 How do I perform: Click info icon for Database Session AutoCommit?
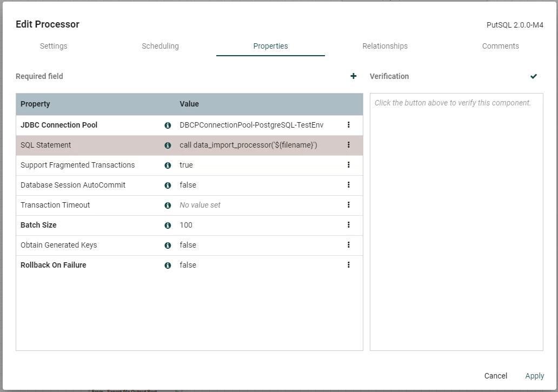click(168, 185)
